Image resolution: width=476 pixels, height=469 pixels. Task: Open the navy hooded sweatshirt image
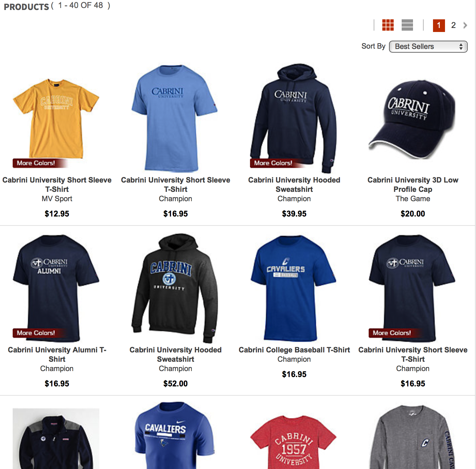coord(294,118)
